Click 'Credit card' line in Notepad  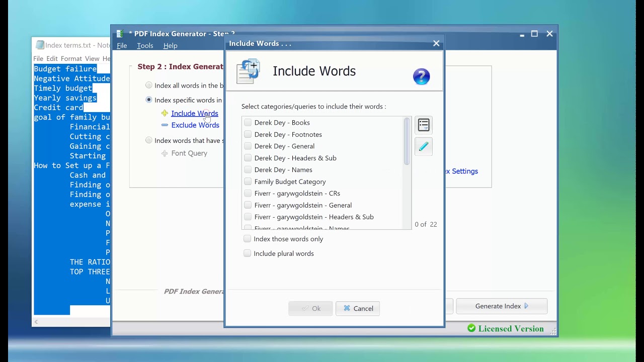click(x=58, y=108)
